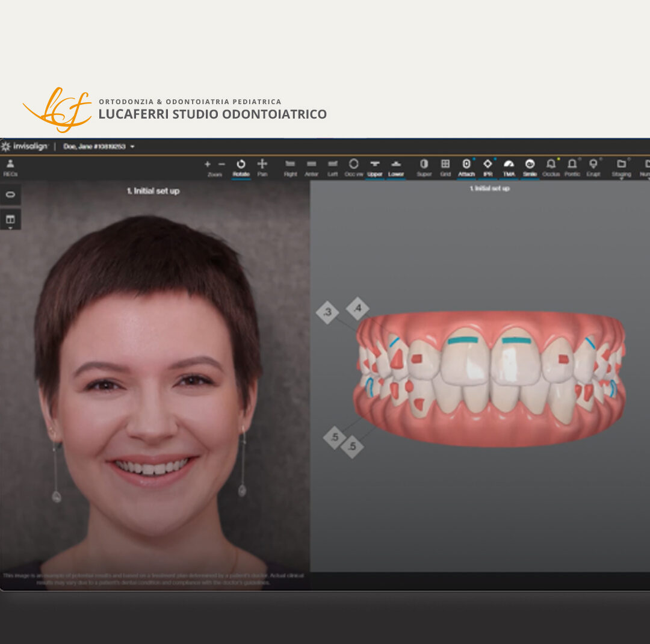Image resolution: width=650 pixels, height=644 pixels.
Task: Click the RECs patient records icon
Action: point(9,164)
